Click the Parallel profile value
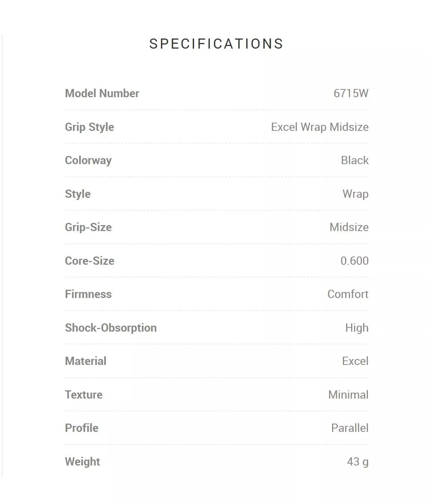The image size is (427, 504). click(x=350, y=428)
